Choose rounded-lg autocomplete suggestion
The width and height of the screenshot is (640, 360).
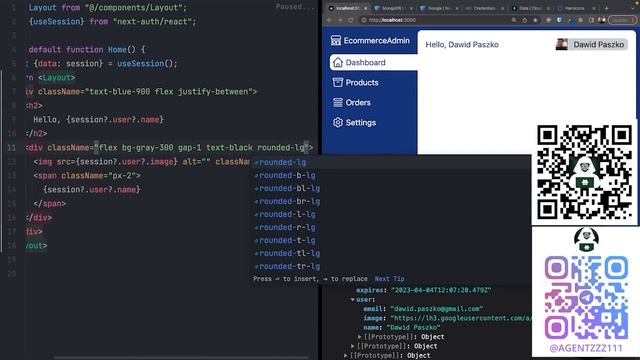(x=391, y=162)
